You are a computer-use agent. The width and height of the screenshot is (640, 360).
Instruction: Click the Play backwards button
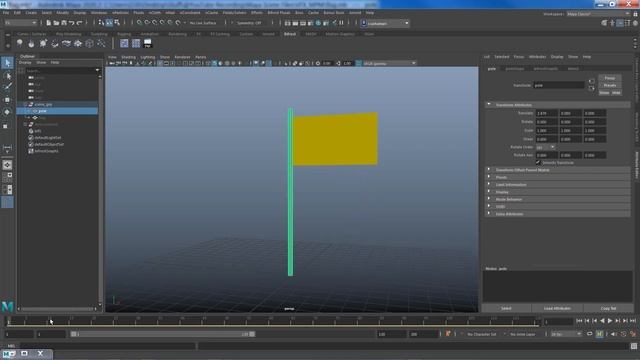click(x=602, y=321)
